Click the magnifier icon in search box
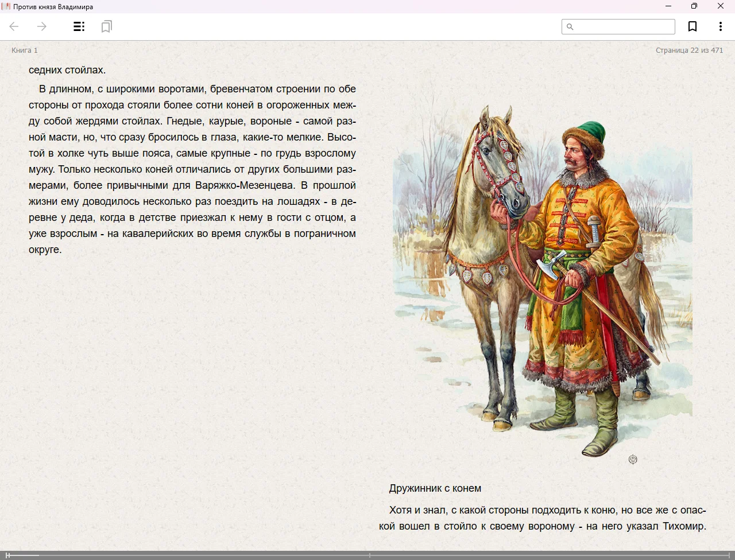This screenshot has width=735, height=560. (x=570, y=27)
